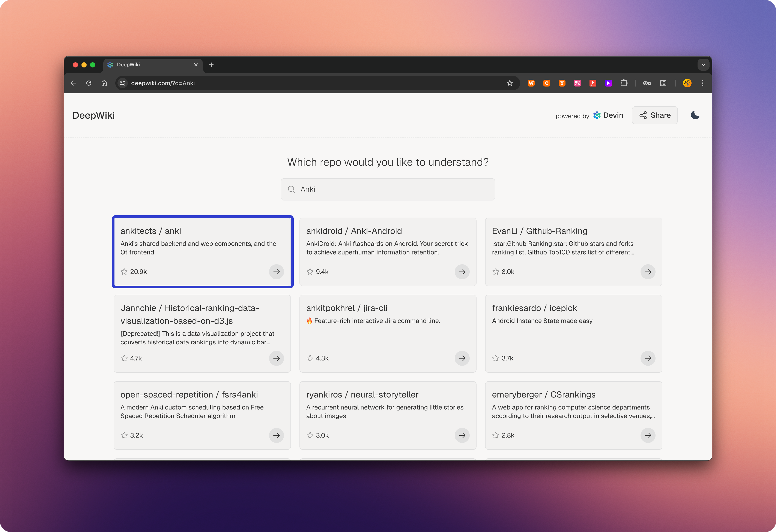Click the repo search field containing Anki
This screenshot has height=532, width=776.
pyautogui.click(x=388, y=189)
